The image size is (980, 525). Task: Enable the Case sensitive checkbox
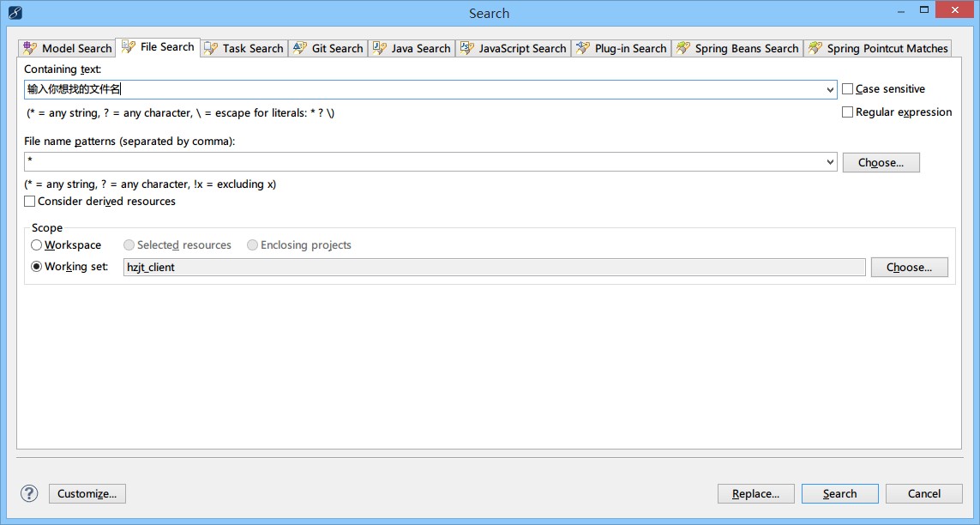point(848,89)
